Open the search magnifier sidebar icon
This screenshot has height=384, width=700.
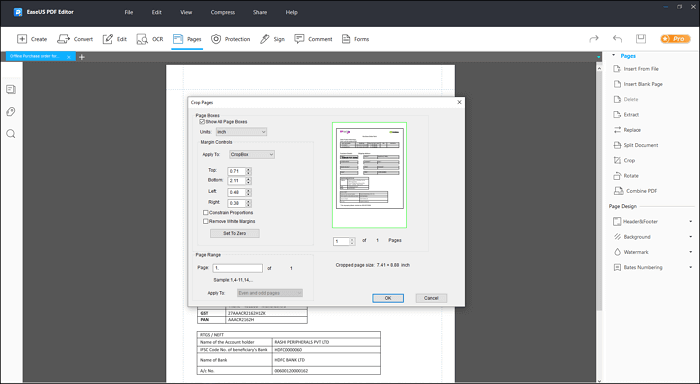[x=11, y=134]
